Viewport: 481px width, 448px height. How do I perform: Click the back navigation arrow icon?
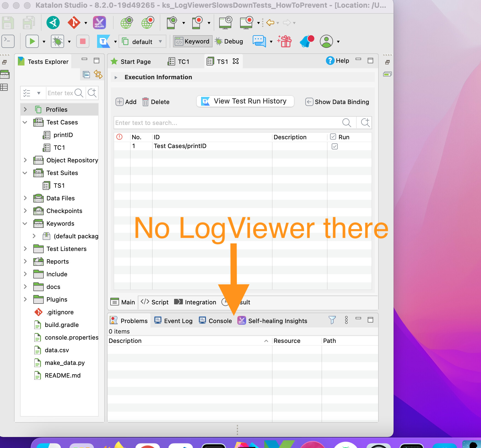(270, 23)
